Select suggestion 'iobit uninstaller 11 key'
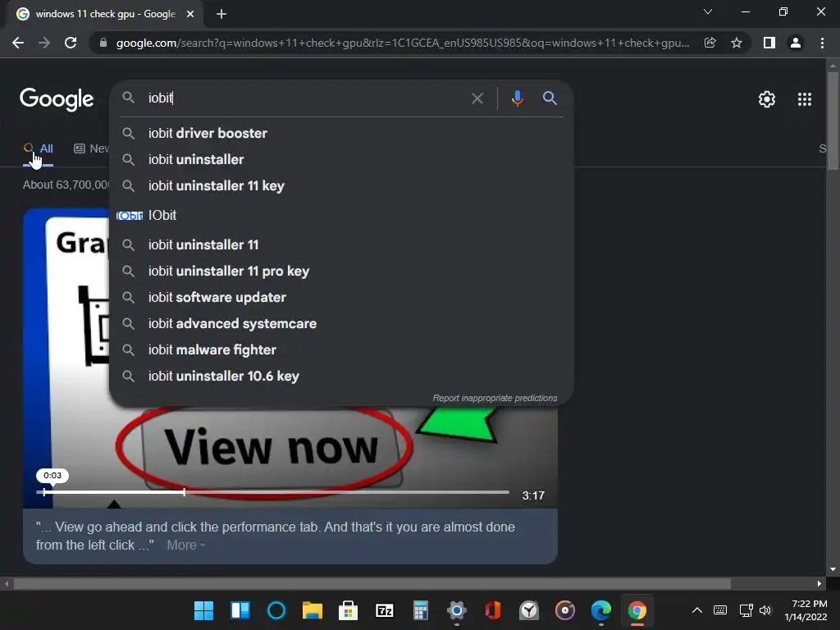Viewport: 840px width, 630px height. coord(341,185)
